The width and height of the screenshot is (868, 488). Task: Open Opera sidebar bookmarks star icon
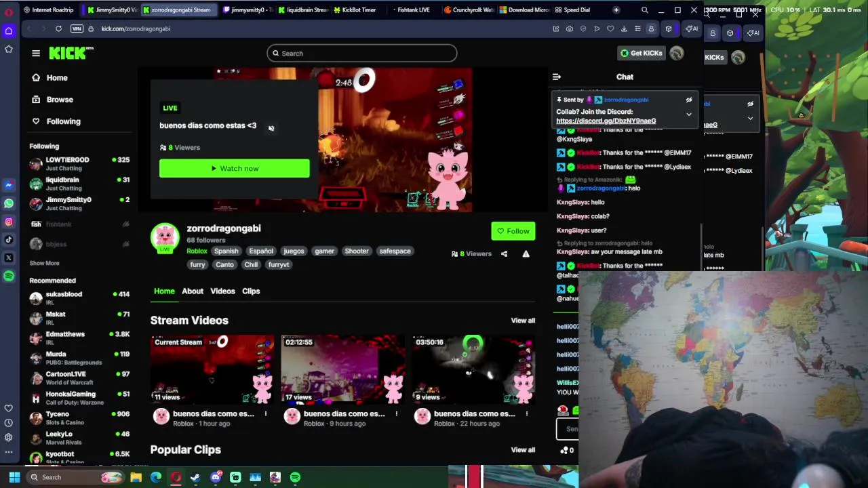9,49
